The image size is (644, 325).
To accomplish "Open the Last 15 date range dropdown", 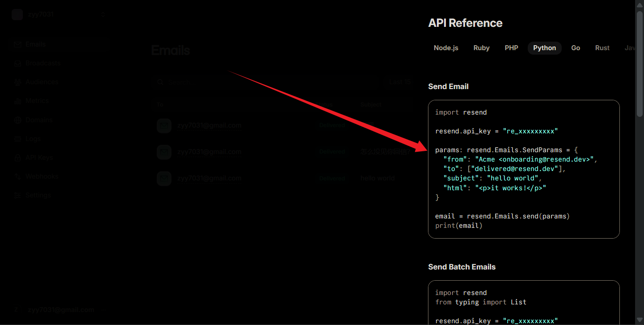I will point(400,82).
